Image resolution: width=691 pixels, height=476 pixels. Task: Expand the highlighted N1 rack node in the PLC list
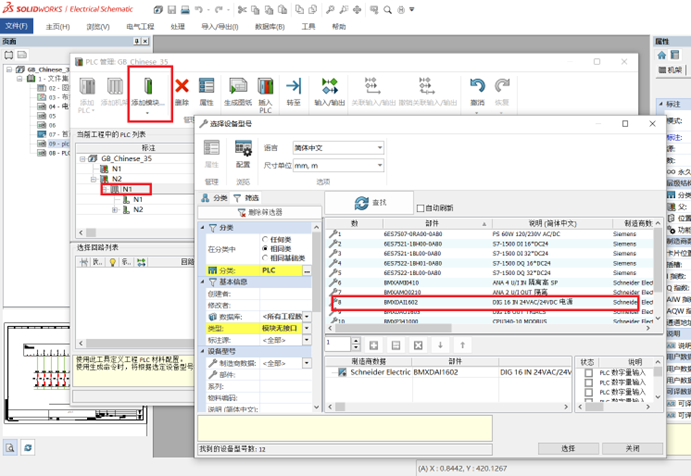(x=106, y=189)
